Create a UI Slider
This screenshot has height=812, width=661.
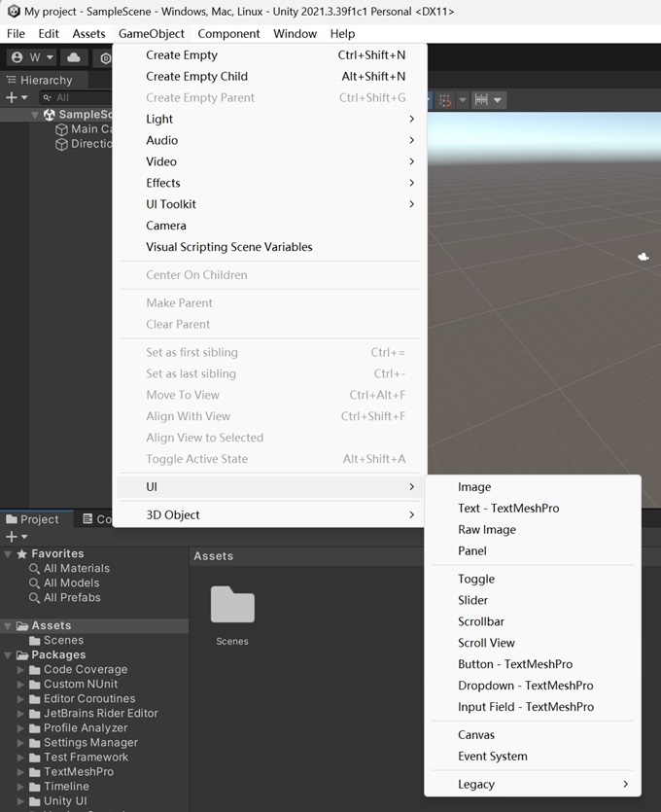tap(533, 600)
